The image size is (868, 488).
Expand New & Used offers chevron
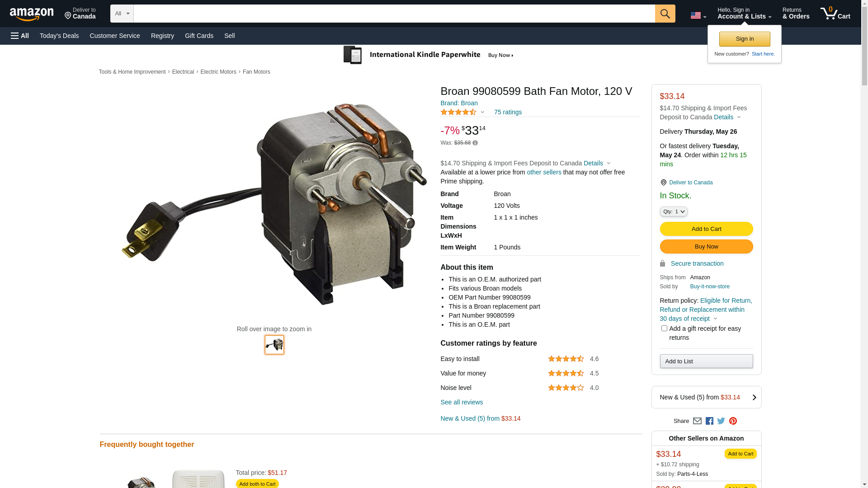click(754, 398)
